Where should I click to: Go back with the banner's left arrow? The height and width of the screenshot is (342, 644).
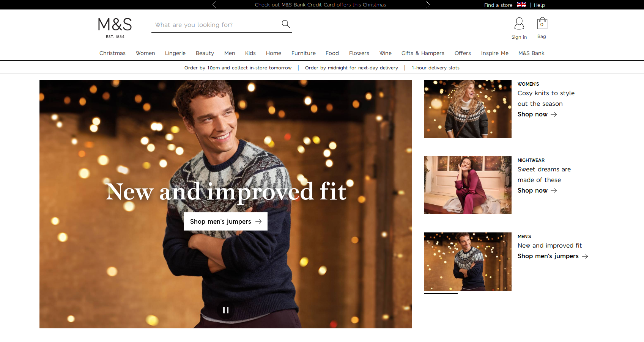point(214,5)
